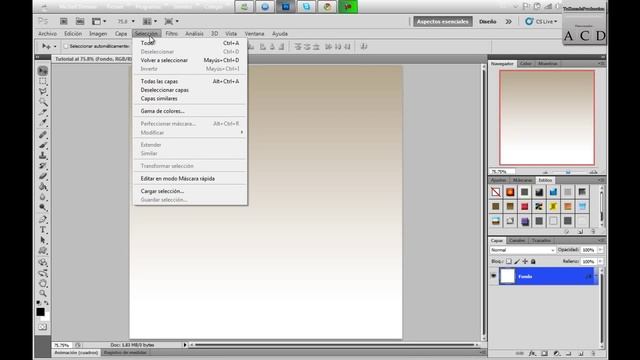This screenshot has width=640, height=360.
Task: Add a layer style with the fx icon
Action: coord(532,353)
